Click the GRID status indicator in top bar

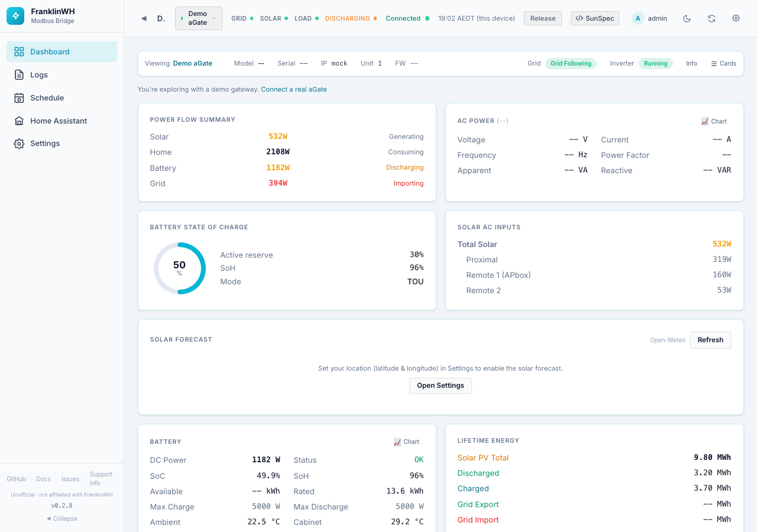pos(242,18)
